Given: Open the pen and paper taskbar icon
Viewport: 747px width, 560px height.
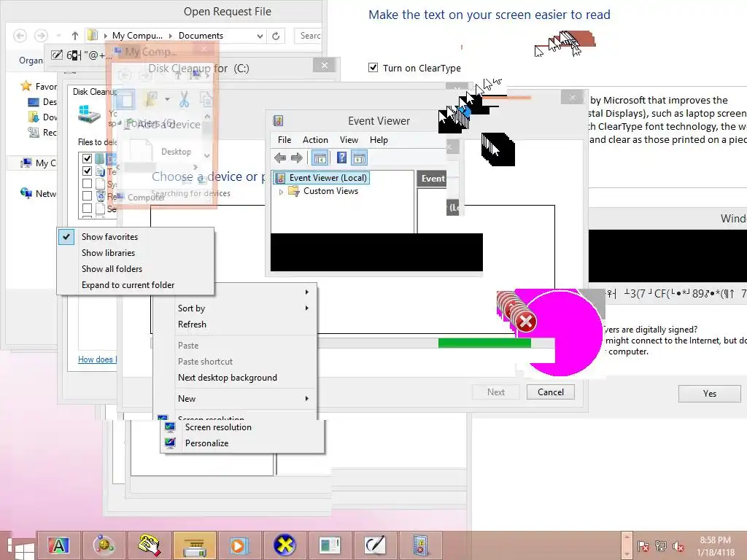Looking at the screenshot, I should coord(375,545).
